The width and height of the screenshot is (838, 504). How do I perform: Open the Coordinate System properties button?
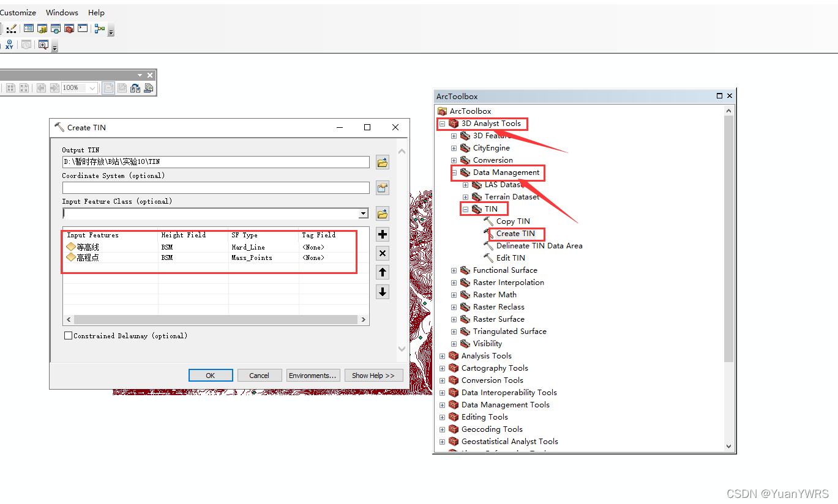pos(383,188)
